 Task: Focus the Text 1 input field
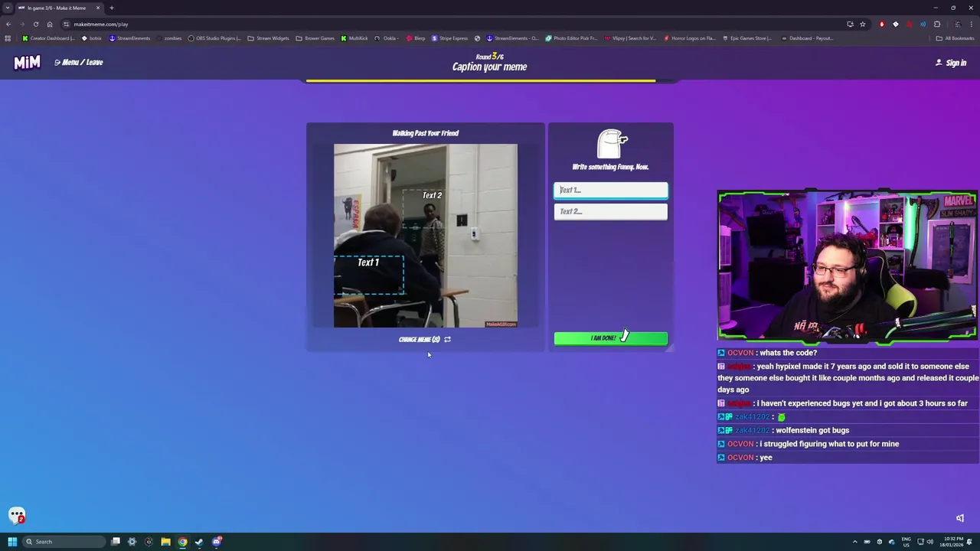point(611,191)
